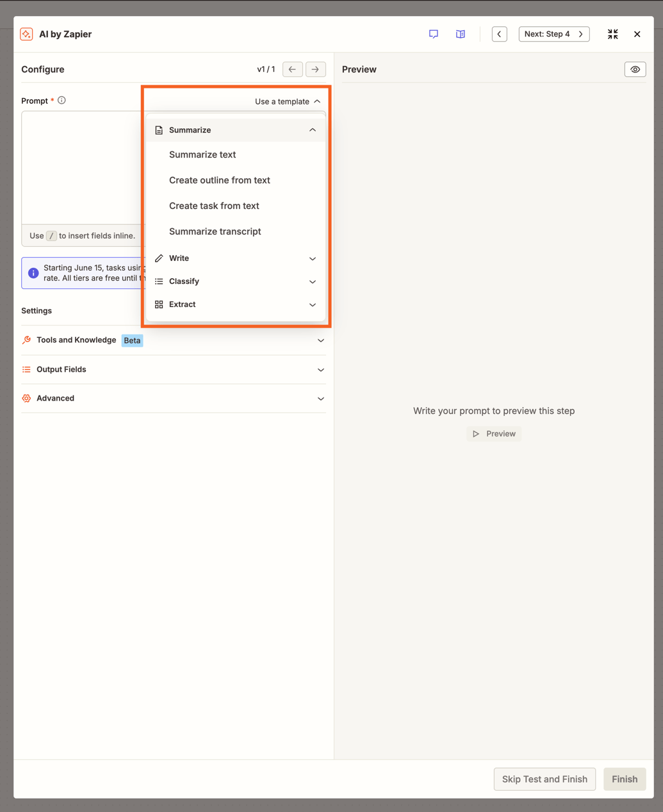The width and height of the screenshot is (663, 812).
Task: Click 'Write your prompt to preview this step'
Action: [x=494, y=411]
